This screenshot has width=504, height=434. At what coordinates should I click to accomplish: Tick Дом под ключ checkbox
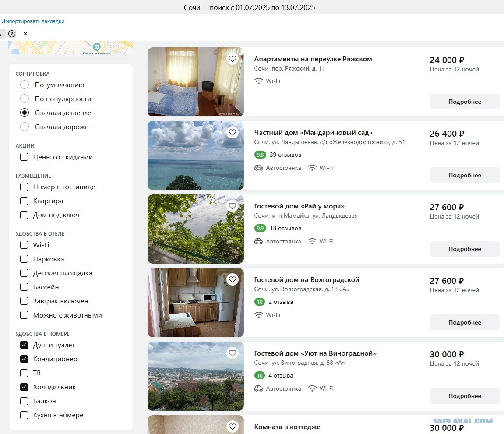pos(24,215)
